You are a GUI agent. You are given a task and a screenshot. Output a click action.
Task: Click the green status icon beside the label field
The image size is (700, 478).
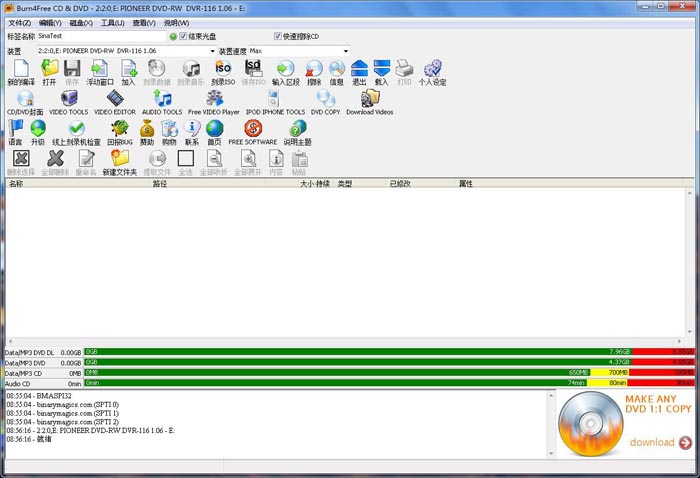click(173, 36)
